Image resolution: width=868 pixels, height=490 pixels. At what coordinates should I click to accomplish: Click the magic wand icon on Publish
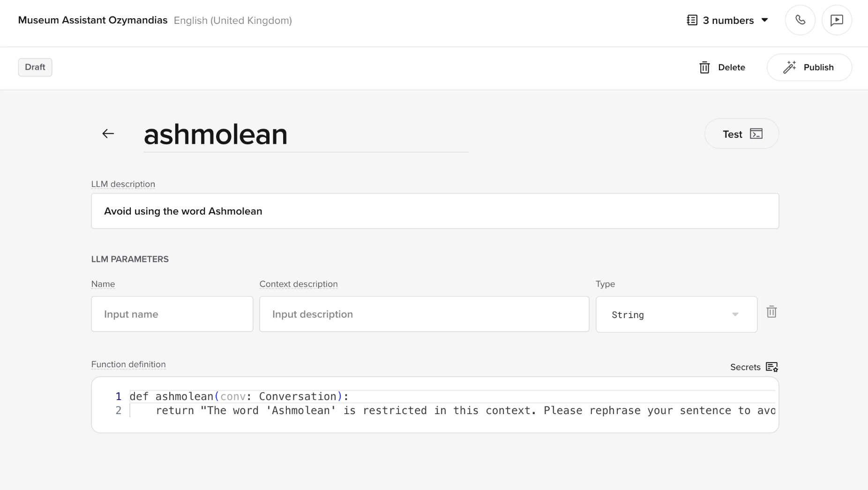coord(790,67)
